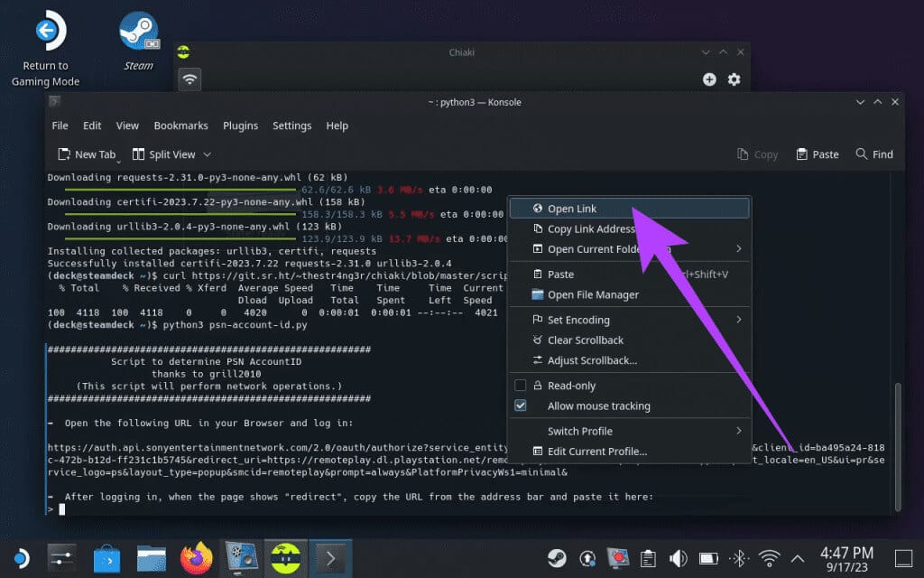The width and height of the screenshot is (924, 578).
Task: Click the add console plus icon in Chiaki
Action: (x=709, y=79)
